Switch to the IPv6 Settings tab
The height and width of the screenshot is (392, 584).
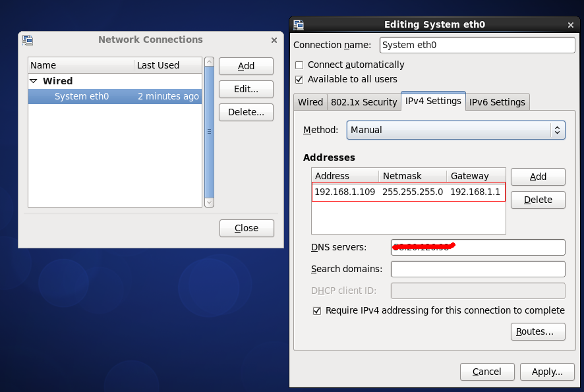[x=497, y=102]
